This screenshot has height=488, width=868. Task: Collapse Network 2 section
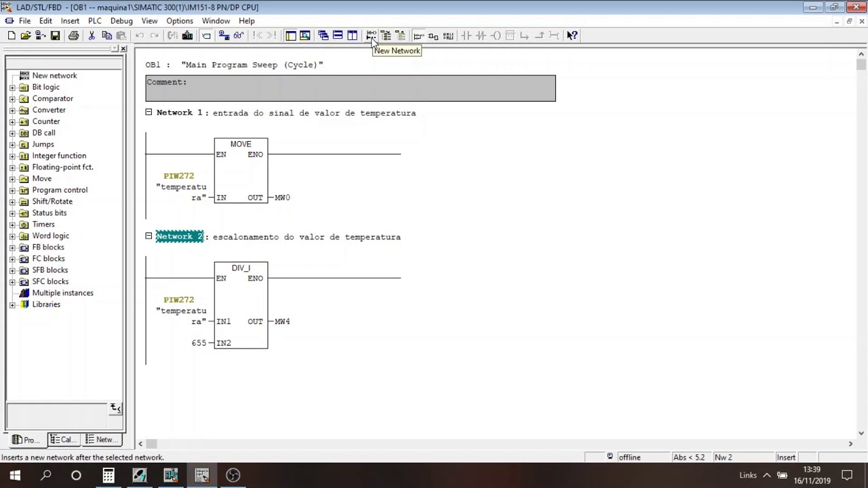coord(149,236)
